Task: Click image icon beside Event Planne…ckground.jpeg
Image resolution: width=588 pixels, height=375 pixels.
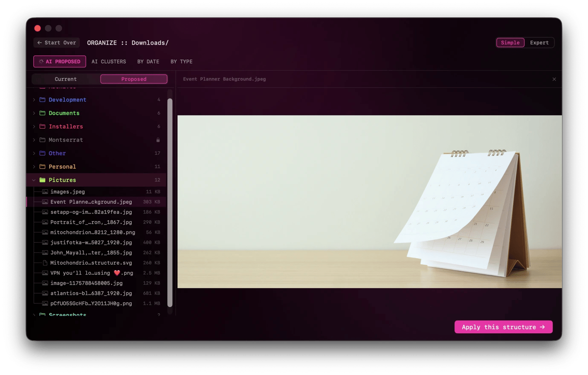Action: (x=45, y=202)
